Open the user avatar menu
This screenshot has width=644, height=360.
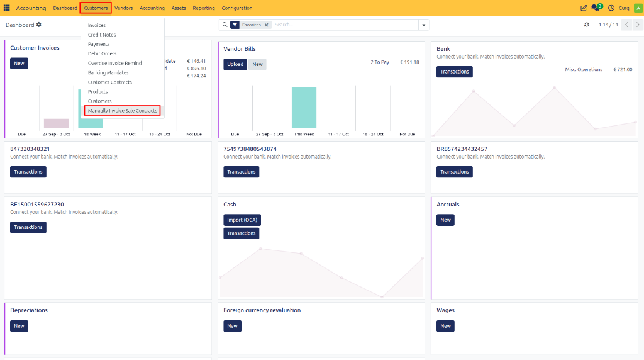tap(638, 8)
